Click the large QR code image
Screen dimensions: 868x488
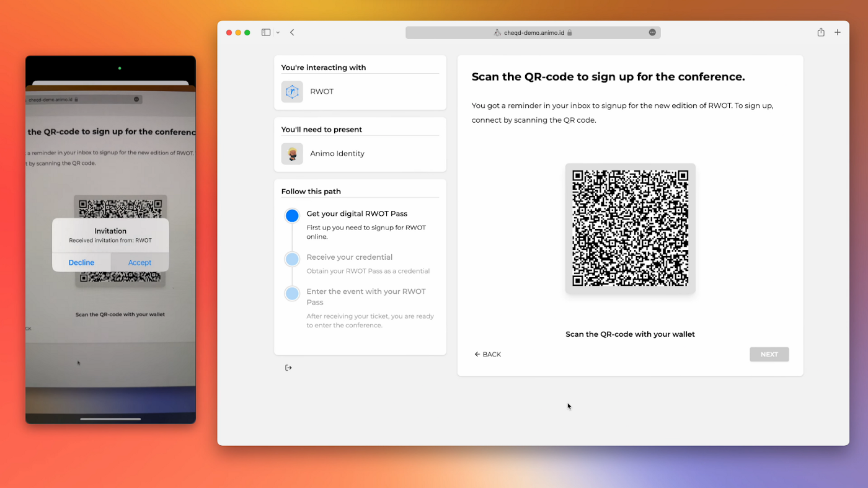point(630,228)
